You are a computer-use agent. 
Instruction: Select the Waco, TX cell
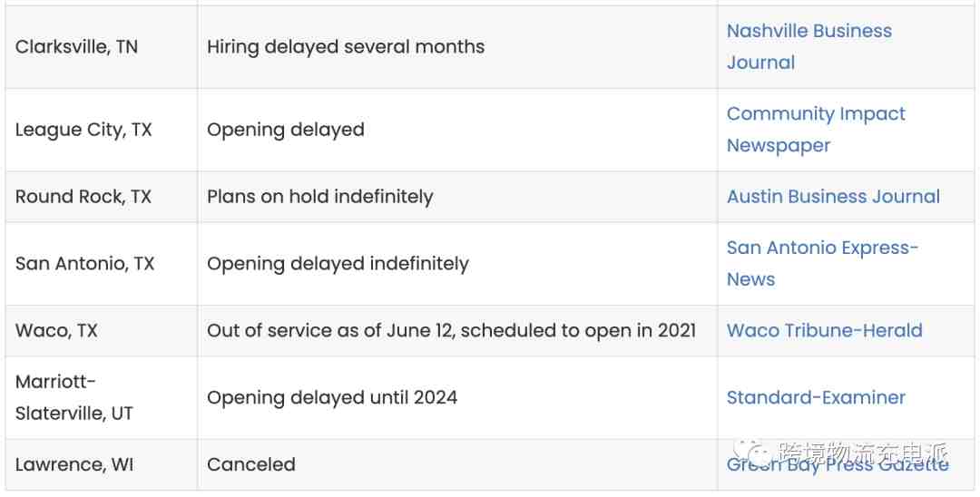click(x=56, y=331)
